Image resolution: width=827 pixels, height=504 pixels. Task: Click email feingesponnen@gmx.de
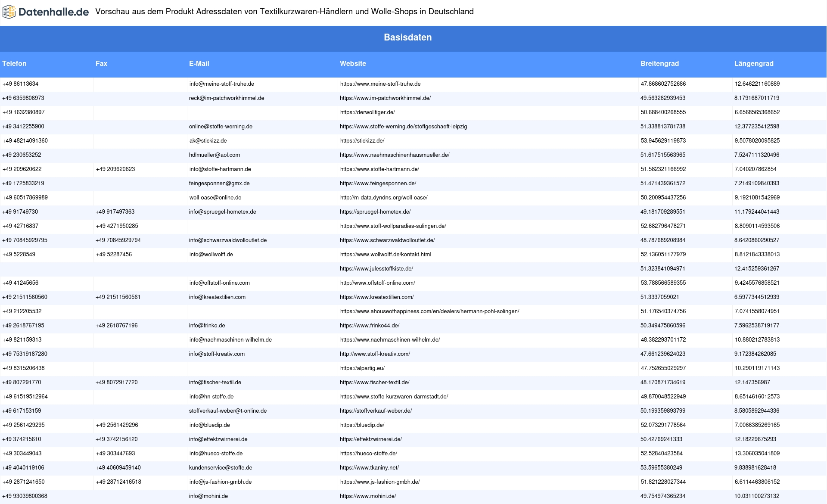[219, 184]
